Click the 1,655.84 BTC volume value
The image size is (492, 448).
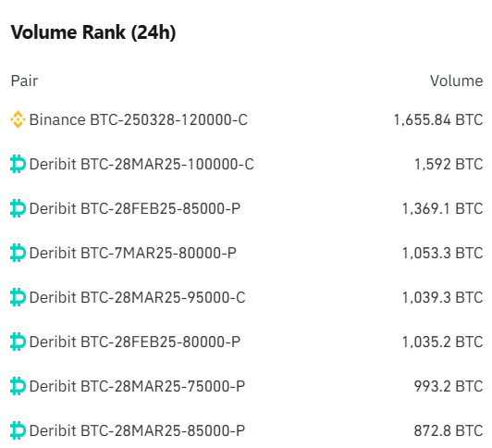438,119
